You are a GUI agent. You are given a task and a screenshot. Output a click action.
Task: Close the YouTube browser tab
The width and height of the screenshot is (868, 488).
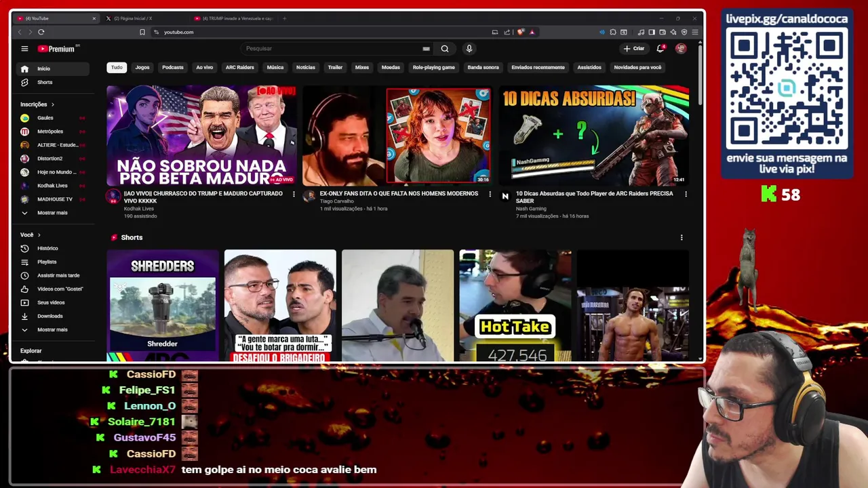[94, 18]
